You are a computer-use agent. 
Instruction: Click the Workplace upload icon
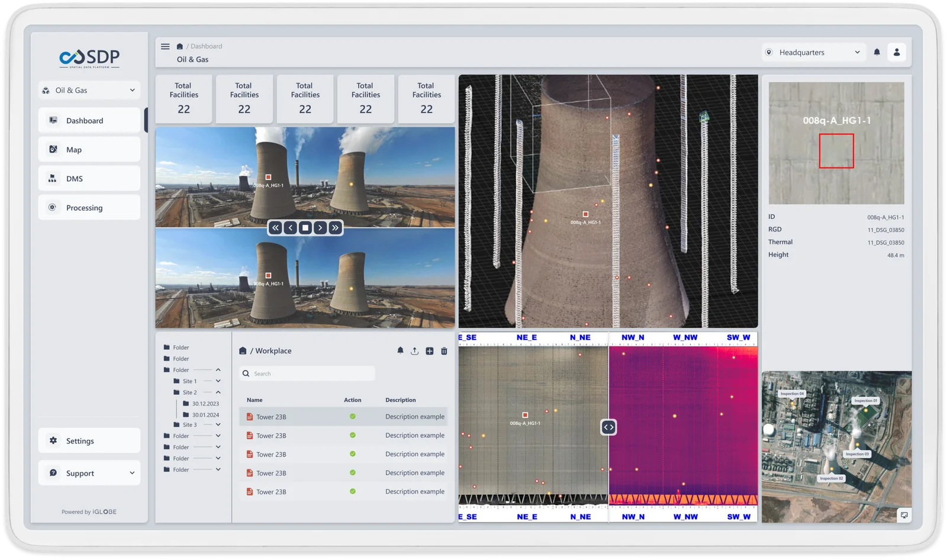coord(414,351)
